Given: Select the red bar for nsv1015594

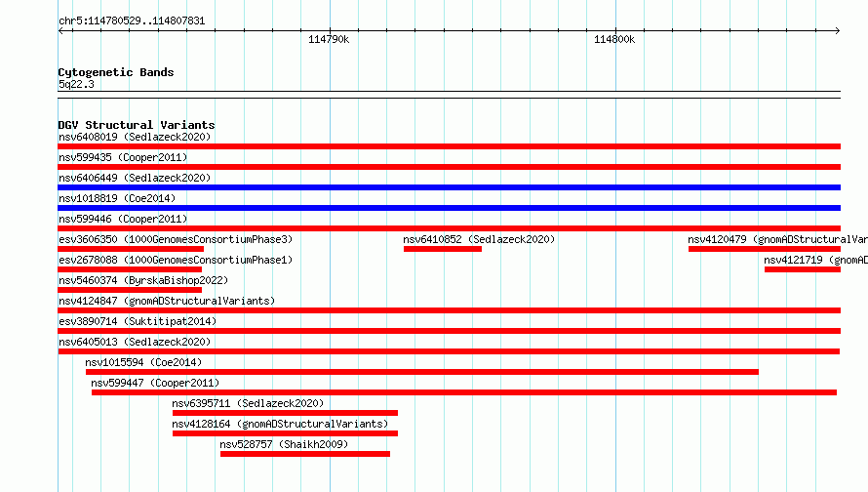Looking at the screenshot, I should click(422, 372).
